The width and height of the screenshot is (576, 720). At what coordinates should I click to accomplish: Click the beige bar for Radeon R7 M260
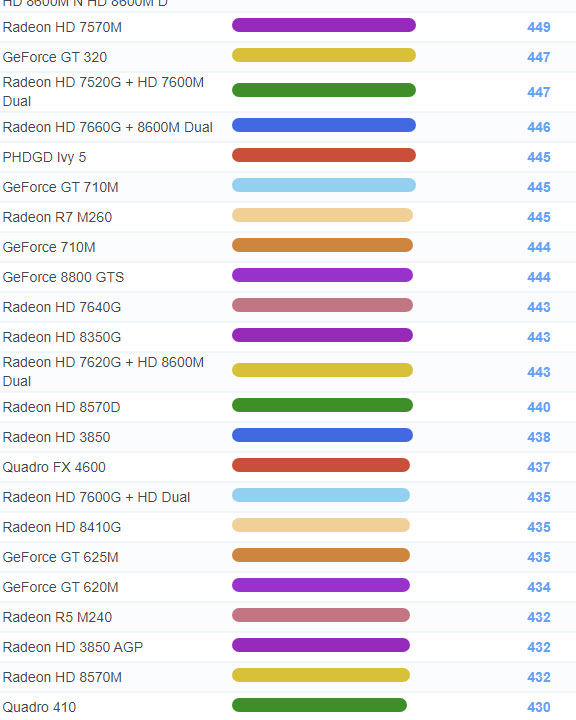[322, 215]
